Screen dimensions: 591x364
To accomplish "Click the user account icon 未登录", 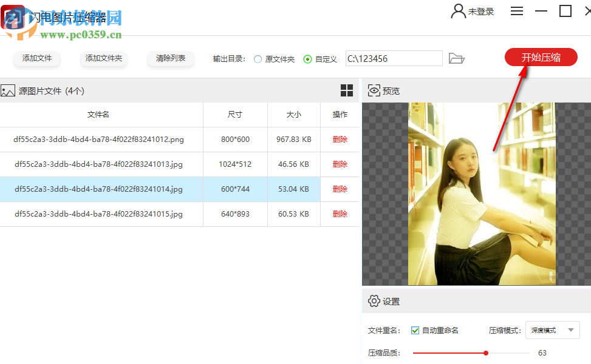I will 459,12.
